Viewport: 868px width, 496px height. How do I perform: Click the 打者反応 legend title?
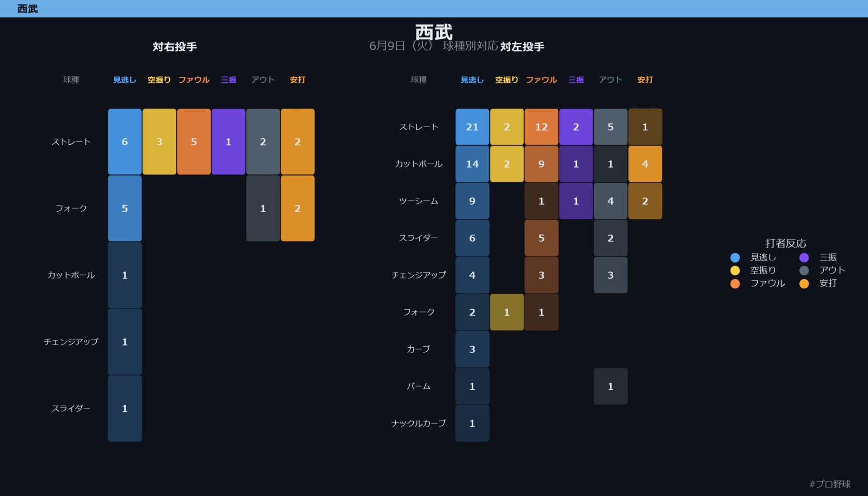[x=786, y=243]
